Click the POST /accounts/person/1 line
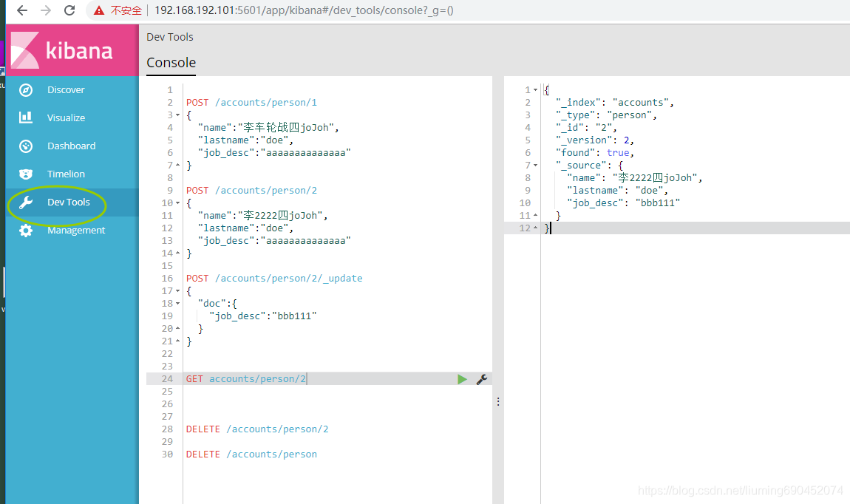850x504 pixels. (251, 103)
